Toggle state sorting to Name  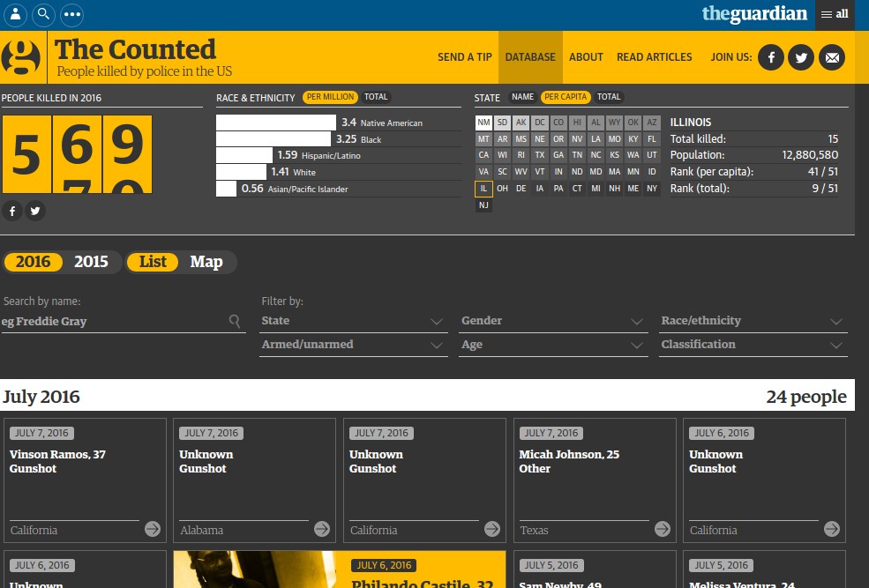click(522, 97)
